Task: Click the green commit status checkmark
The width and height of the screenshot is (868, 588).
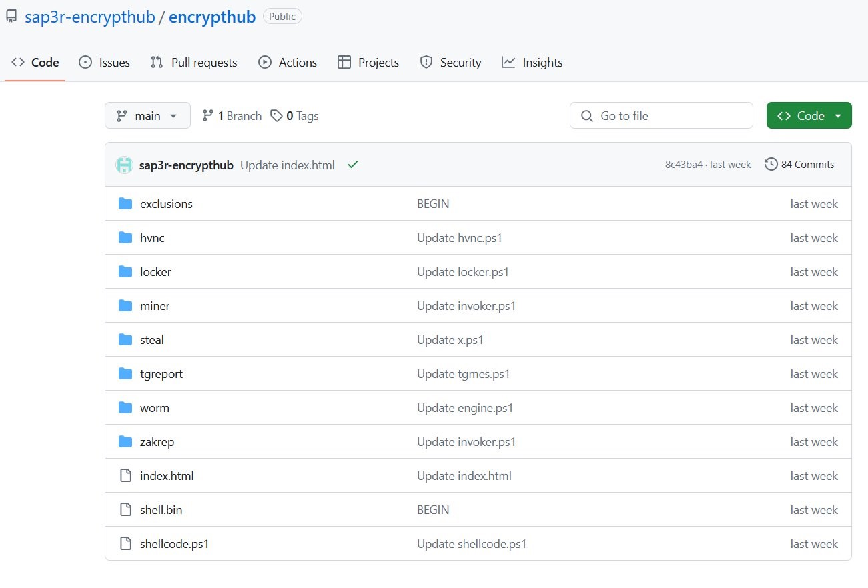Action: coord(353,165)
